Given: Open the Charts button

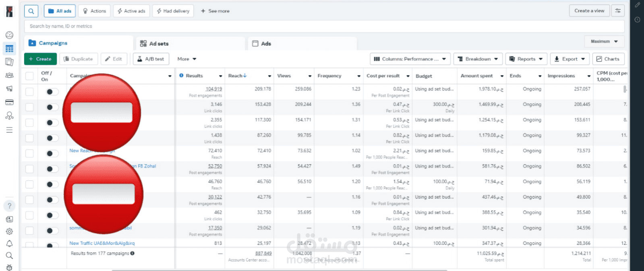Looking at the screenshot, I should [608, 59].
